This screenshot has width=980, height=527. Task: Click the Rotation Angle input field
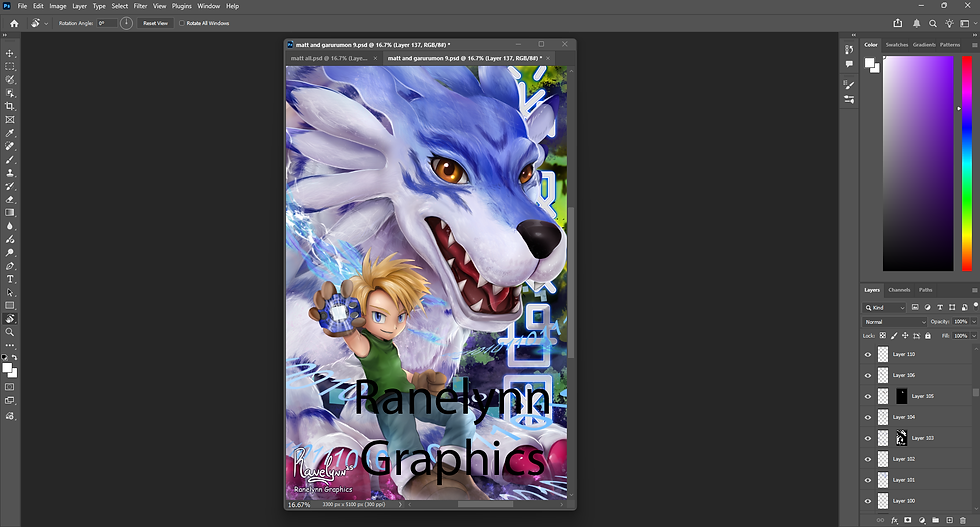(x=107, y=23)
